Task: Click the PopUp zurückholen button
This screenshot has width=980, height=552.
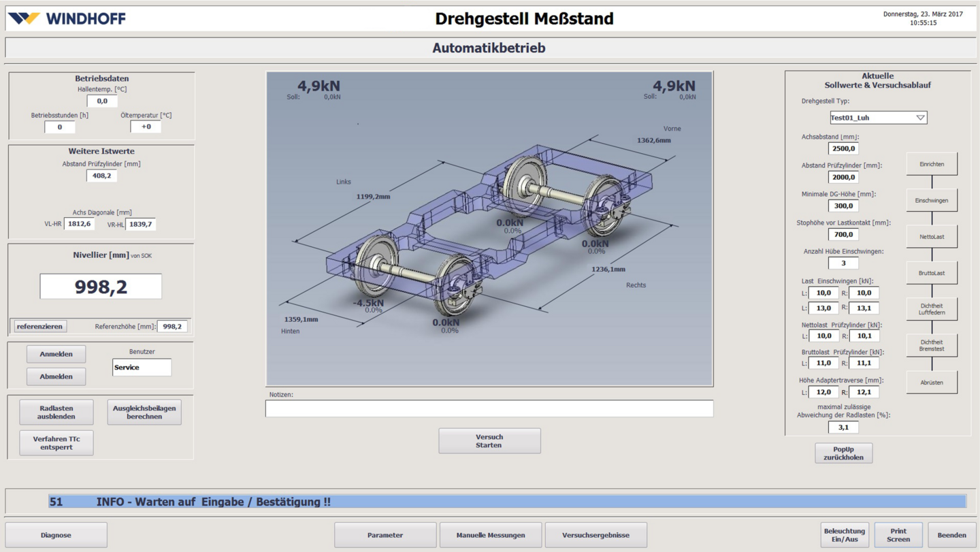Action: click(843, 453)
